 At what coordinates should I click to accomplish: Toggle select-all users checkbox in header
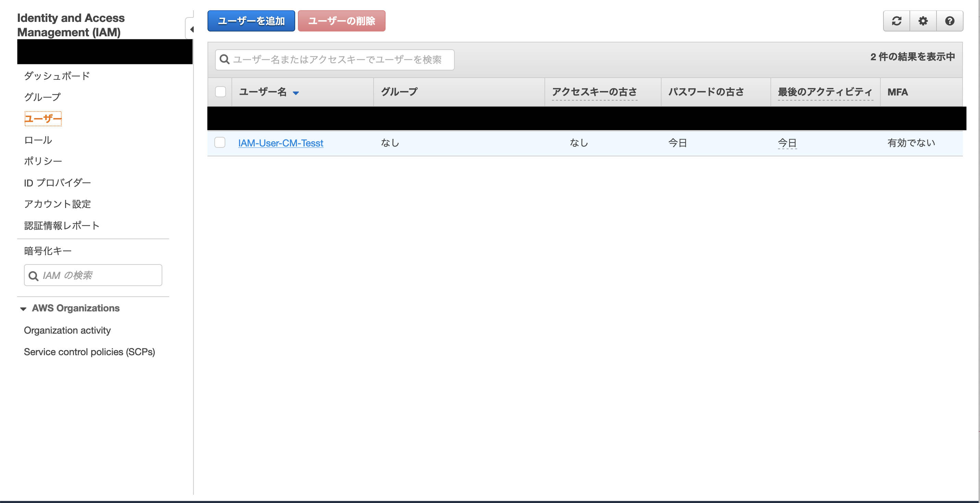click(x=221, y=92)
